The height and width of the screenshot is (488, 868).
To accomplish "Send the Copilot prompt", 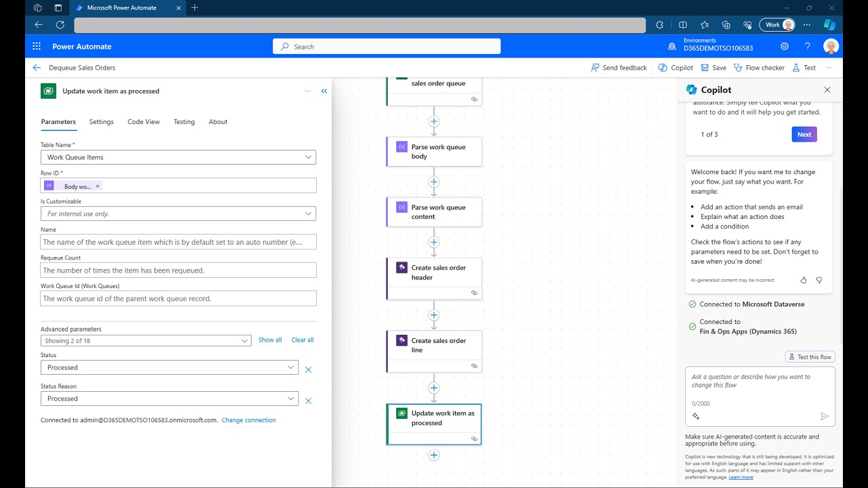I will pos(825,416).
